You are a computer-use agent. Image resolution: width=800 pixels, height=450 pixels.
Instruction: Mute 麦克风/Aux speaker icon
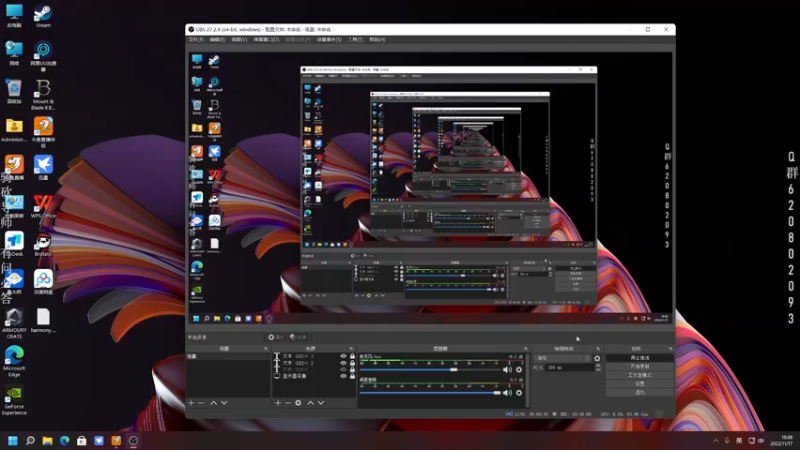(507, 369)
